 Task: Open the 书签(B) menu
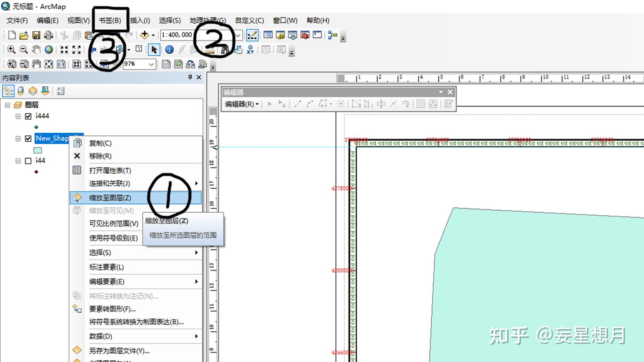(110, 20)
